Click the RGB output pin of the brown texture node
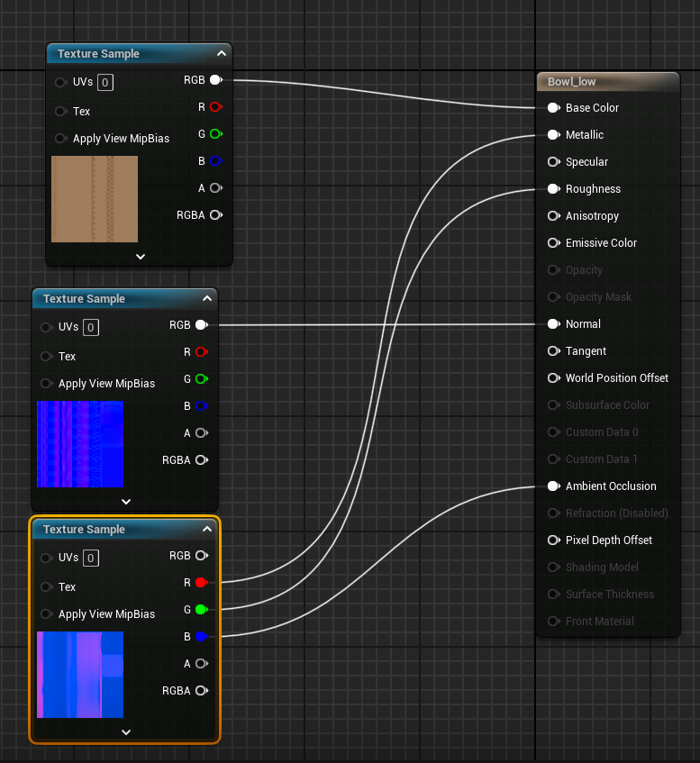 (216, 80)
